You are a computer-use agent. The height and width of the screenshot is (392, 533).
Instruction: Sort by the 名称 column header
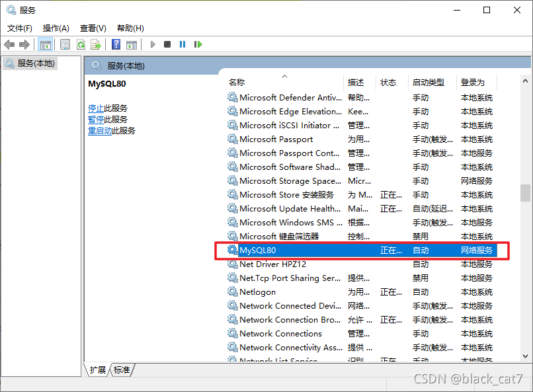click(x=285, y=83)
